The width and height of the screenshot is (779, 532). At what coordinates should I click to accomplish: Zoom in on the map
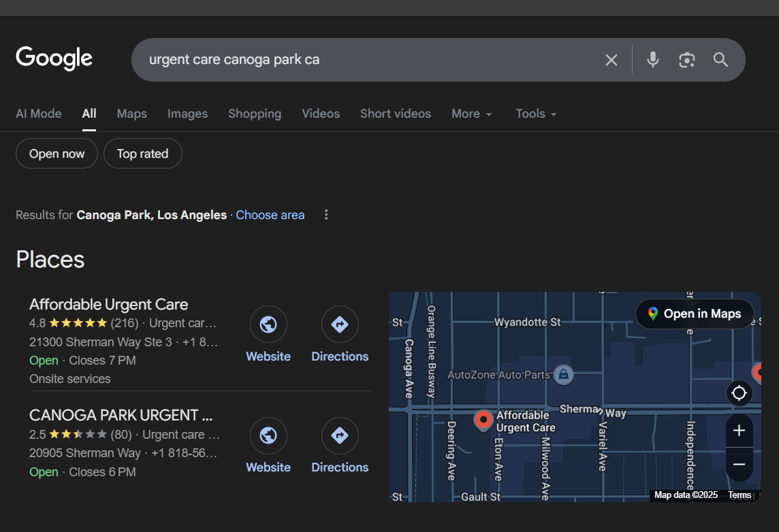[x=740, y=431]
